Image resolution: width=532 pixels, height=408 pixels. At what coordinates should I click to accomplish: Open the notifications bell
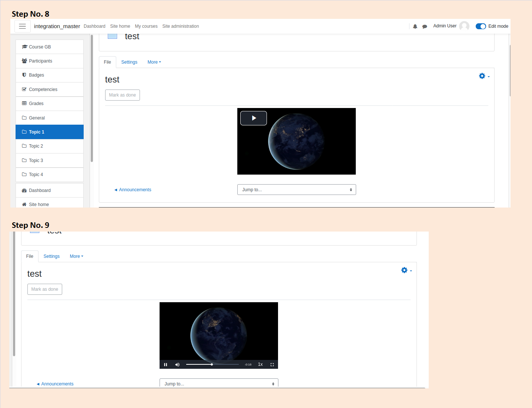[415, 26]
